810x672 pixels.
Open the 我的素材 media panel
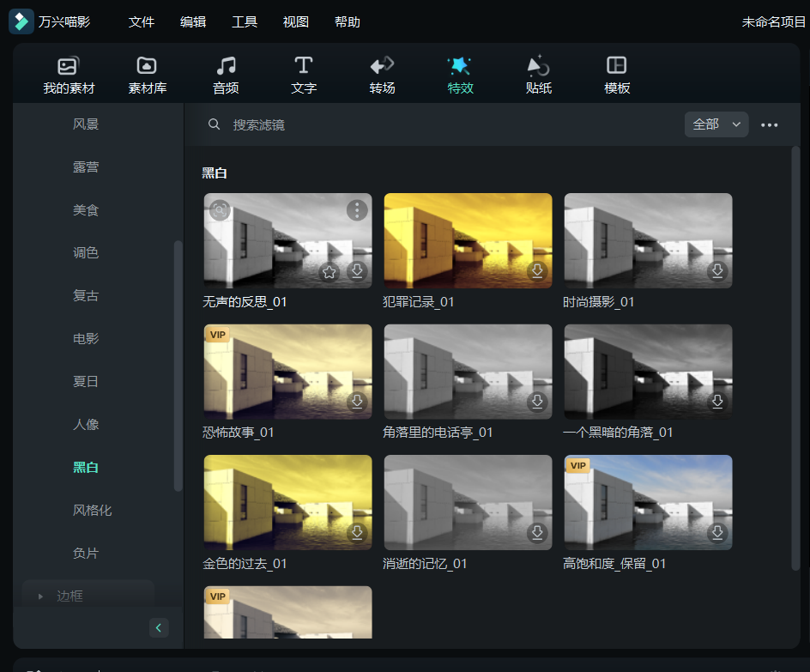point(69,76)
